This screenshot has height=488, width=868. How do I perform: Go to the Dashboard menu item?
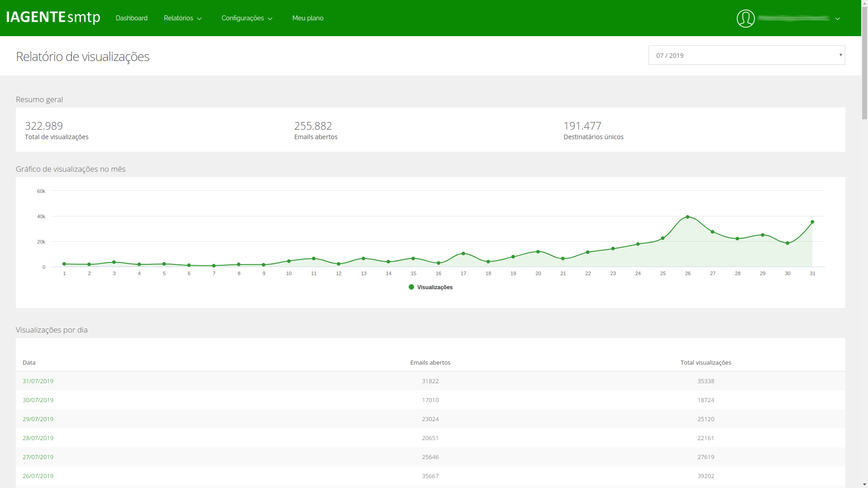pyautogui.click(x=132, y=18)
